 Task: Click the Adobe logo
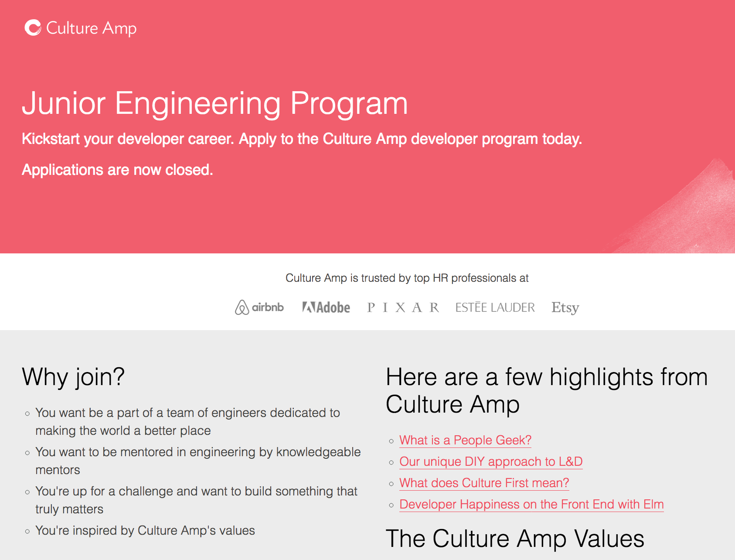(326, 307)
